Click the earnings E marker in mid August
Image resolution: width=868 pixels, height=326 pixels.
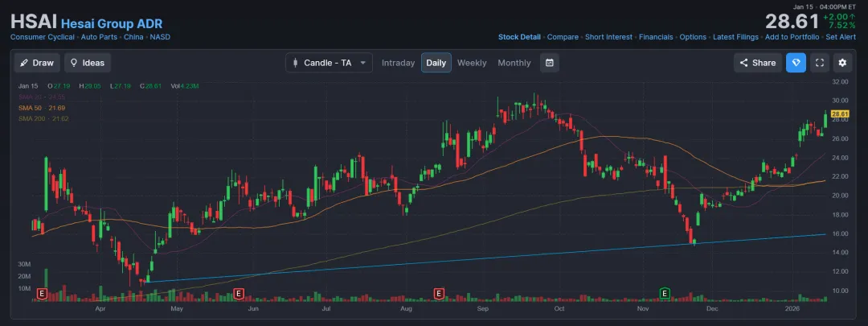pos(439,293)
